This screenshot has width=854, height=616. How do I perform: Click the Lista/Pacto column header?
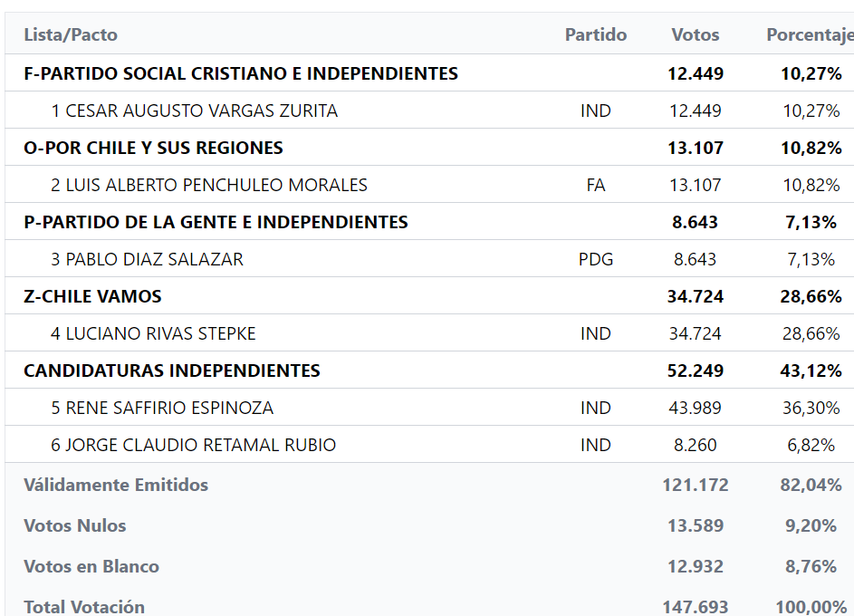click(71, 35)
